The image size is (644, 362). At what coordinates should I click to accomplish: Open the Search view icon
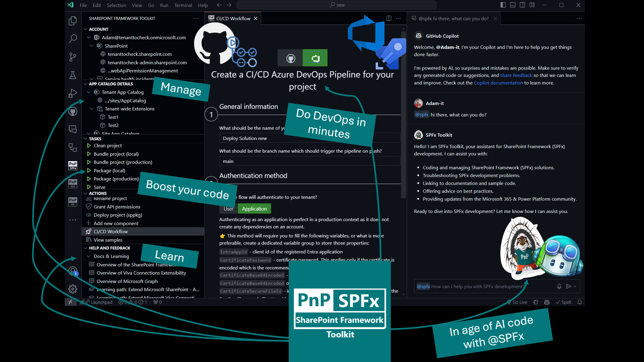pyautogui.click(x=73, y=39)
